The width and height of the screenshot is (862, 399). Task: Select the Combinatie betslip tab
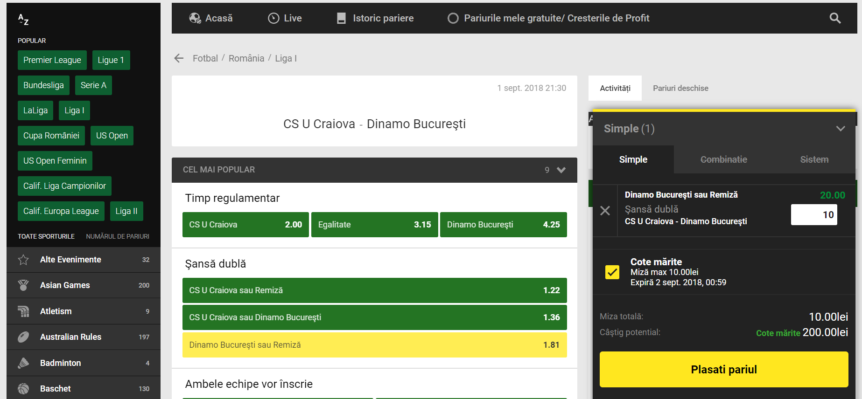[723, 159]
